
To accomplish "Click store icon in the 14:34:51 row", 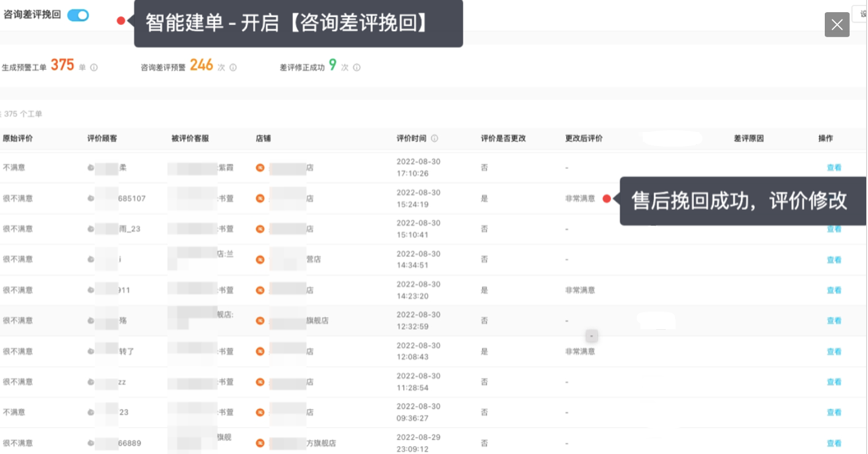I will point(260,259).
